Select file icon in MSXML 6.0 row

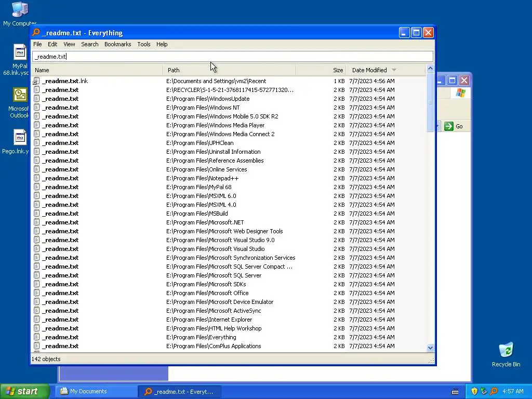pyautogui.click(x=36, y=196)
